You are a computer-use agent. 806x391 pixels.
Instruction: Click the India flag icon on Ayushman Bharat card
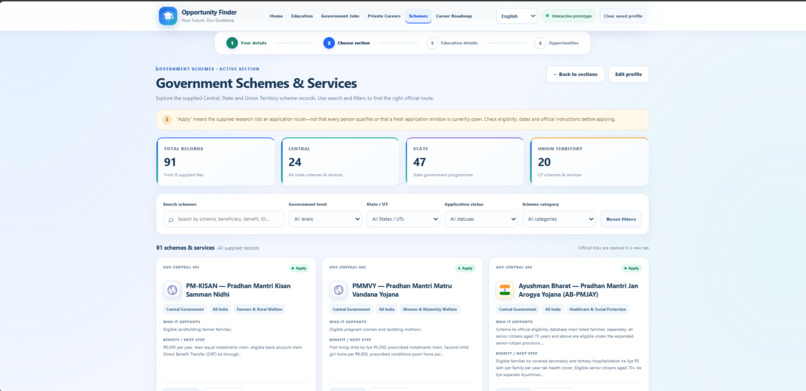pyautogui.click(x=505, y=290)
